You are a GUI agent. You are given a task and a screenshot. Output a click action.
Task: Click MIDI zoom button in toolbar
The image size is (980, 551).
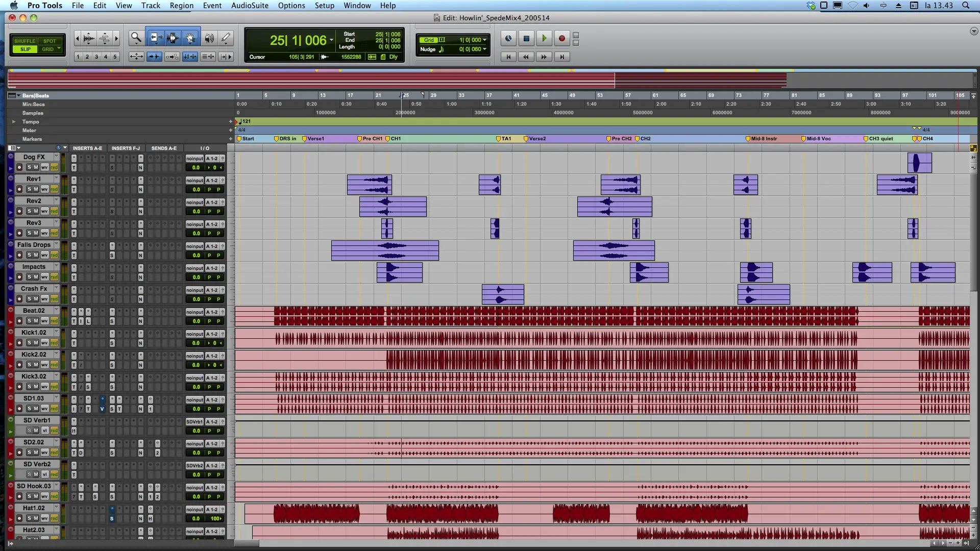(105, 38)
